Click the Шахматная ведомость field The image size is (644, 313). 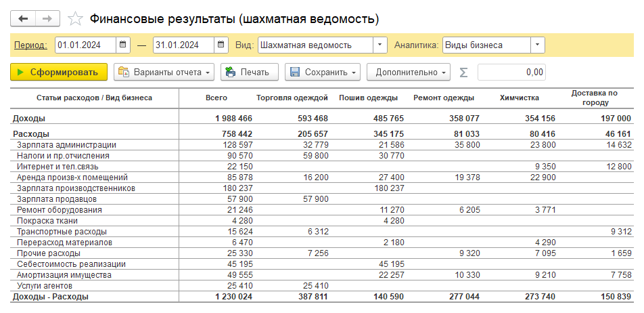tap(315, 45)
